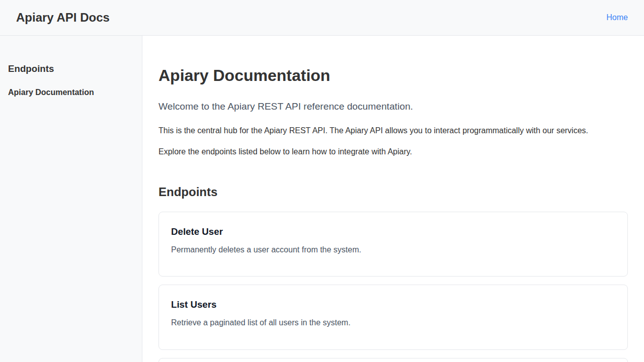Click the Apiary Documentation page heading
Image resolution: width=644 pixels, height=362 pixels.
tap(244, 75)
